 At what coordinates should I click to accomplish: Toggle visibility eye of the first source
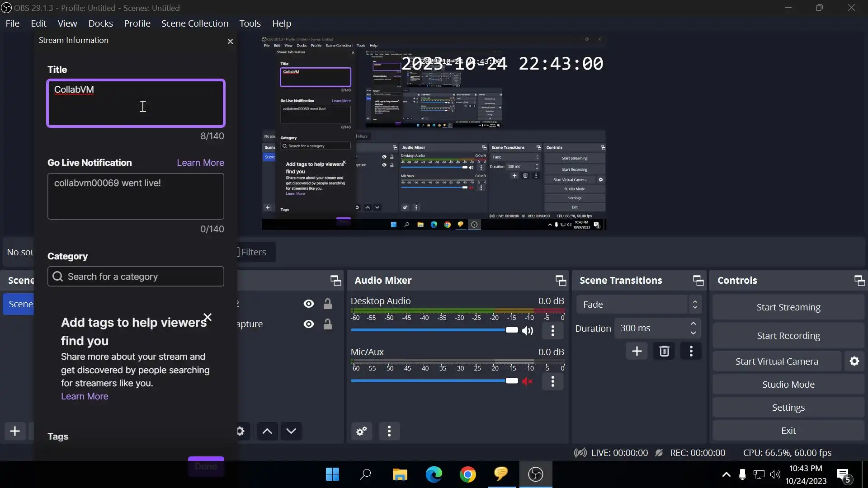click(309, 304)
